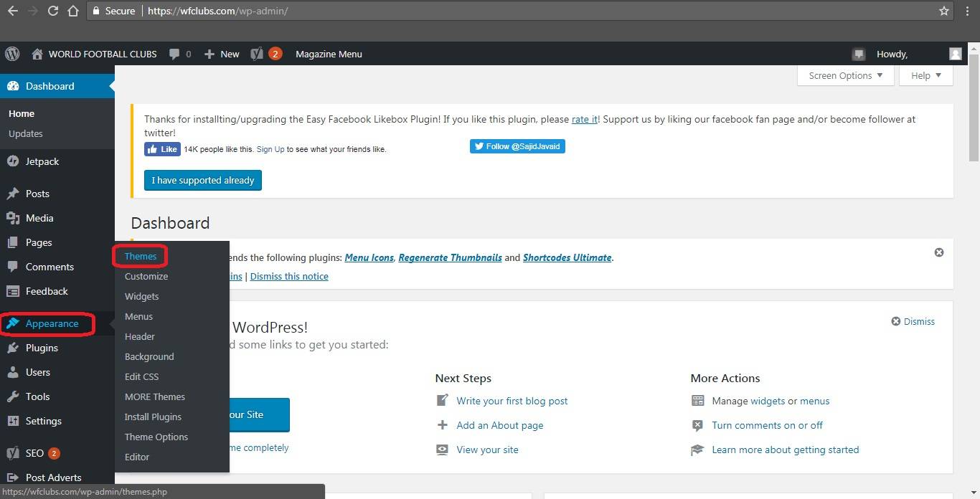Click the browser back arrow
The image size is (980, 499).
(12, 11)
